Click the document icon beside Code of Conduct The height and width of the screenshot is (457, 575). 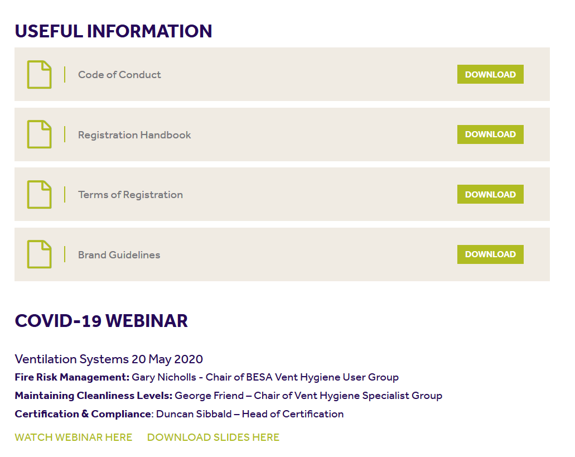coord(39,74)
